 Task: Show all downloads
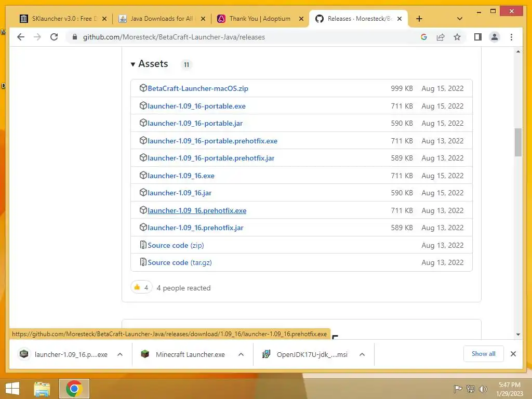pyautogui.click(x=484, y=354)
